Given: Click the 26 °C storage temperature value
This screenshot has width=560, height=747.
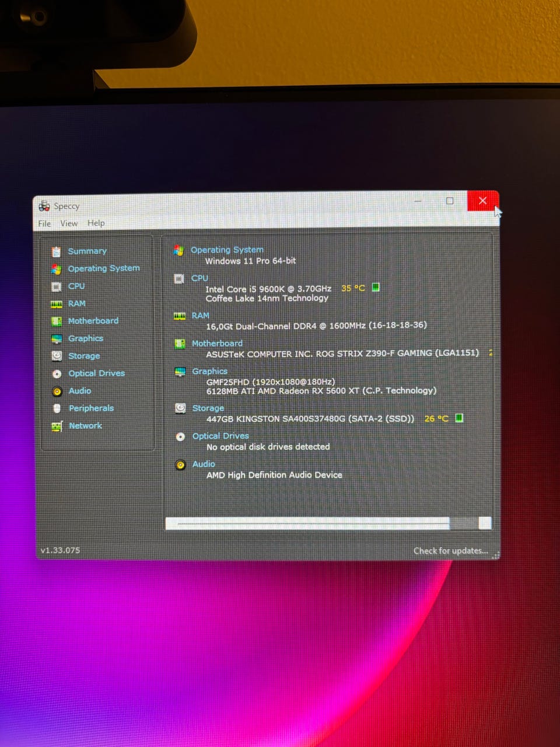Looking at the screenshot, I should tap(436, 418).
